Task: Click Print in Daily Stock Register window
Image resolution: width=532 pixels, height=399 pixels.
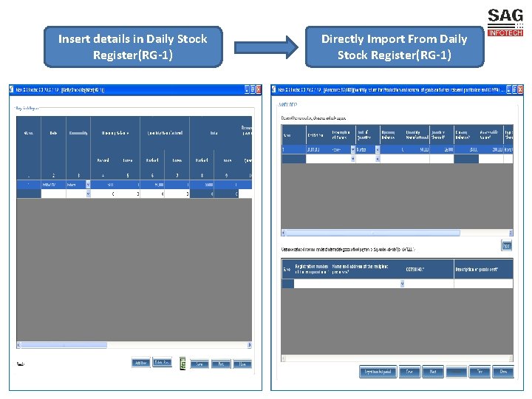Action: (x=221, y=364)
